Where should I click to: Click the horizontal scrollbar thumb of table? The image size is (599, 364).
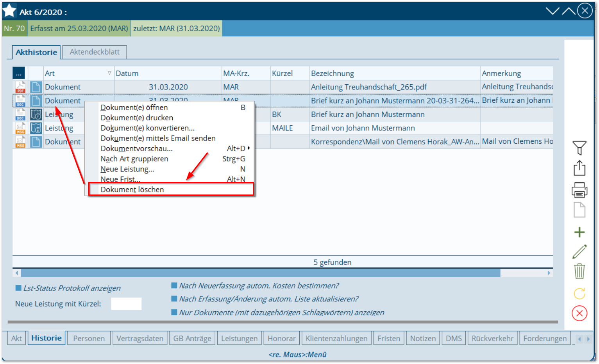[261, 273]
